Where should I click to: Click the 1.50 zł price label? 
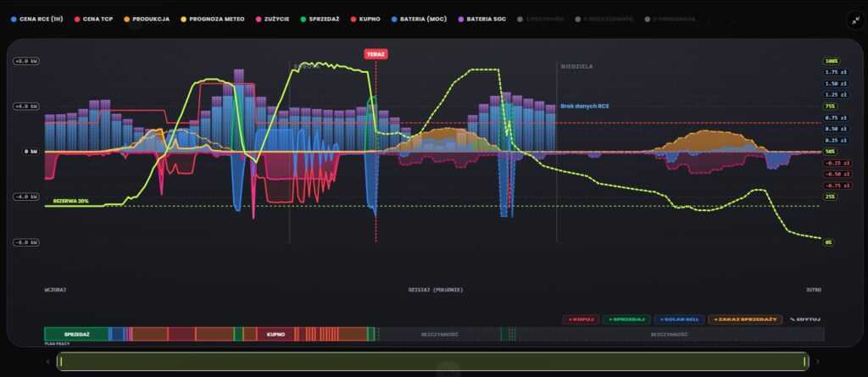835,84
